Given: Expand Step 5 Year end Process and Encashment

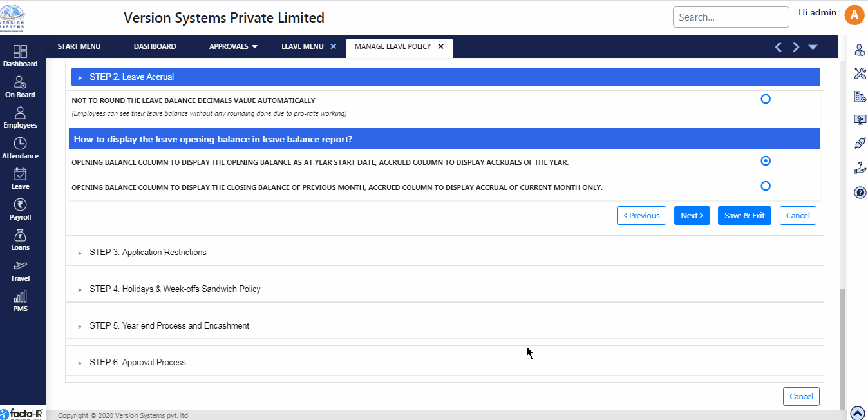Looking at the screenshot, I should click(169, 326).
